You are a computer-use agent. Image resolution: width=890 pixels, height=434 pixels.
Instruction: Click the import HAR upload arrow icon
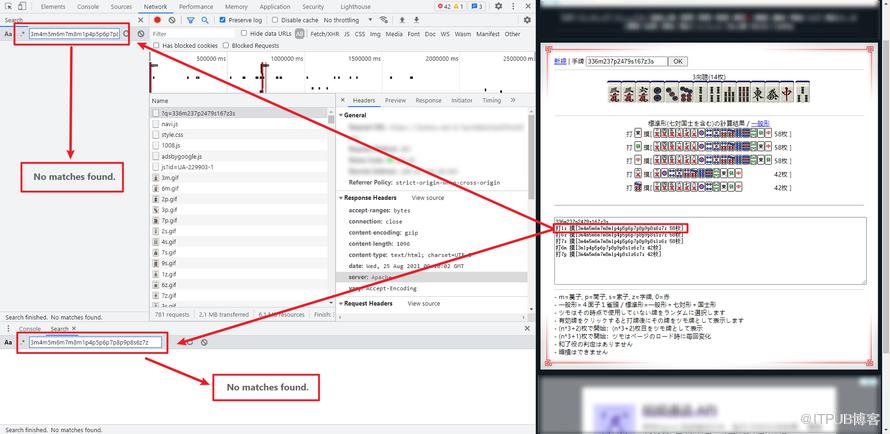402,20
